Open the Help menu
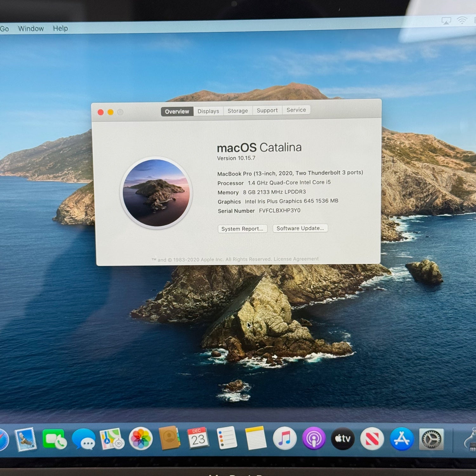 pos(60,29)
